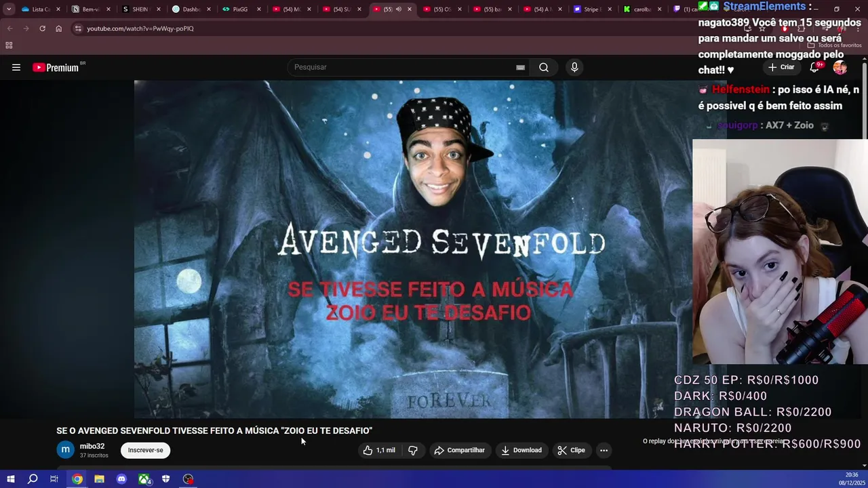Close the PixGG tab

[259, 9]
